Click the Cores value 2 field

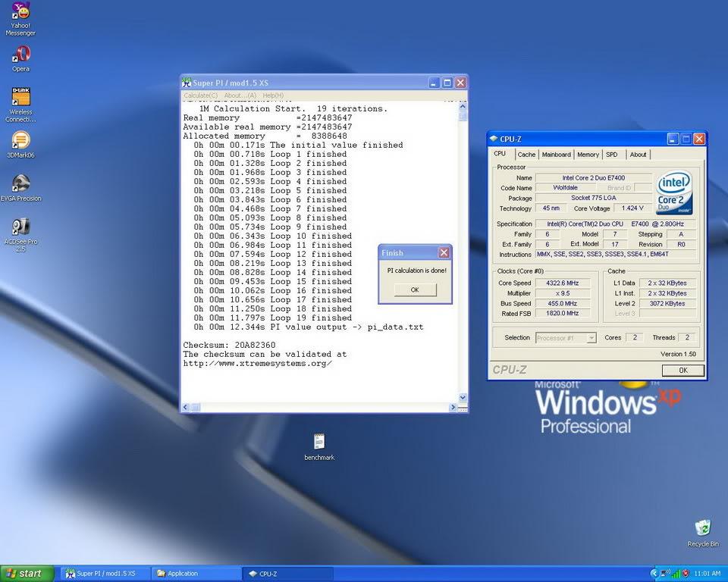634,338
